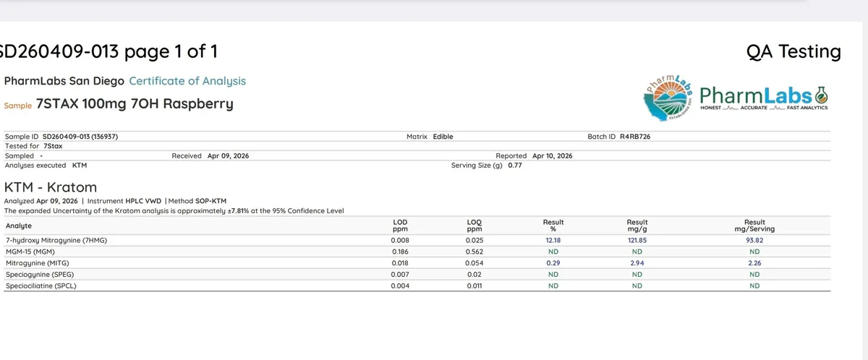Click the page title 'page 1 of 1' text
Image resolution: width=868 pixels, height=360 pixels.
pyautogui.click(x=171, y=52)
